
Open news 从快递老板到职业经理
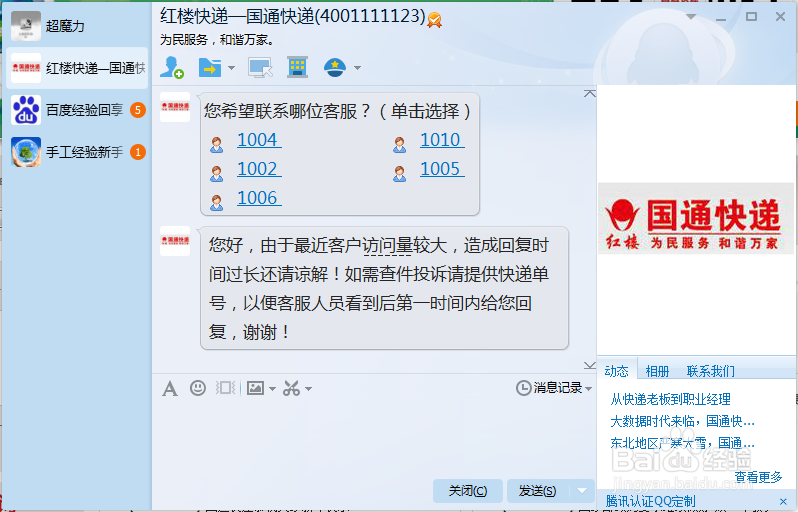pyautogui.click(x=671, y=399)
